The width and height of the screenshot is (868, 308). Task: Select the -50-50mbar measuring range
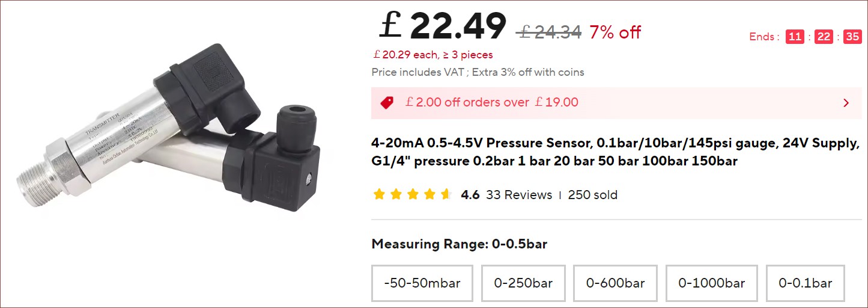click(x=422, y=283)
